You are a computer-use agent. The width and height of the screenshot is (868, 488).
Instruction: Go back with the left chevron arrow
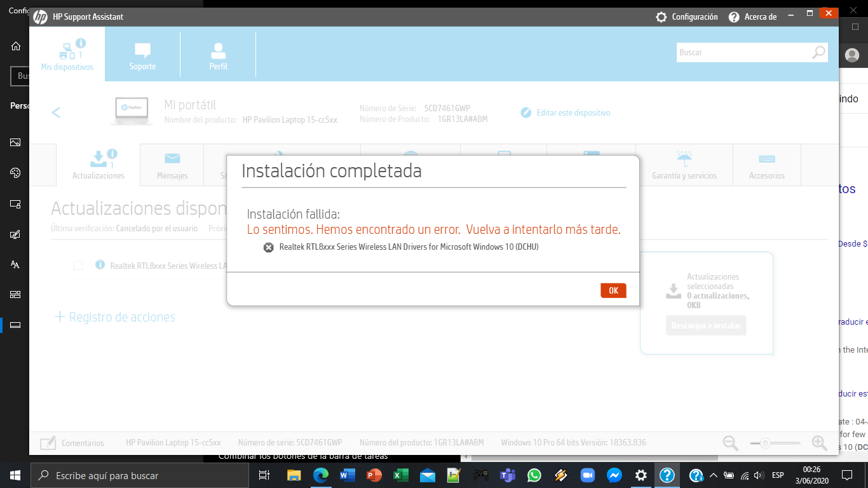(x=56, y=112)
